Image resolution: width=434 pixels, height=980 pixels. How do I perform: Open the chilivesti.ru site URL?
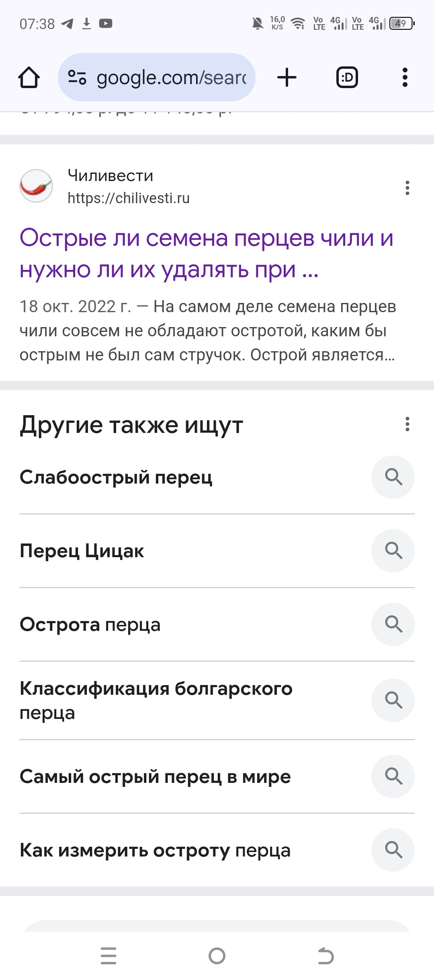pyautogui.click(x=129, y=198)
